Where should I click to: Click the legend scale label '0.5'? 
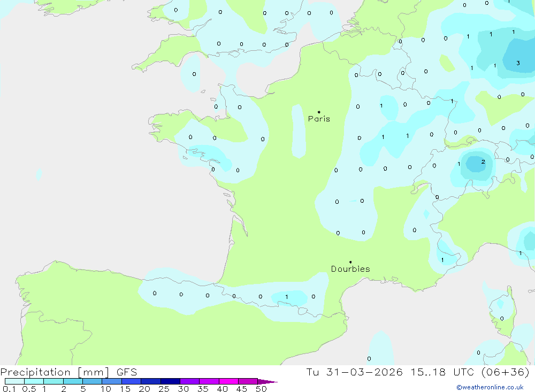click(x=29, y=389)
